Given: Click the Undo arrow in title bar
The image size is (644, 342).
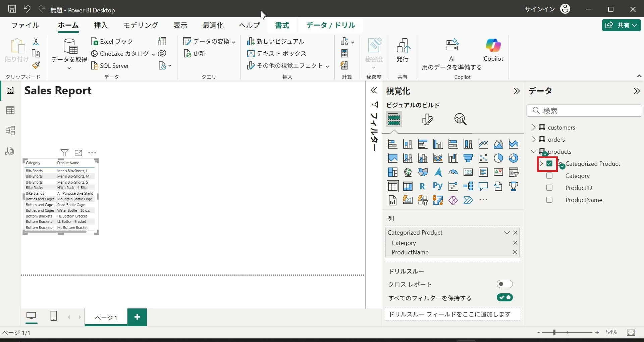Looking at the screenshot, I should pos(27,9).
